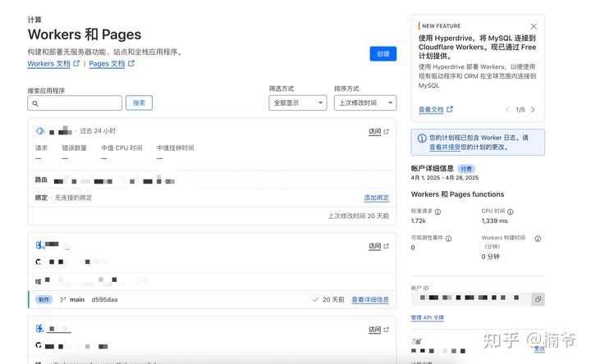Screen dimensions: 591x364
Task: Click external icon beside 访问 in third card
Action: click(386, 330)
